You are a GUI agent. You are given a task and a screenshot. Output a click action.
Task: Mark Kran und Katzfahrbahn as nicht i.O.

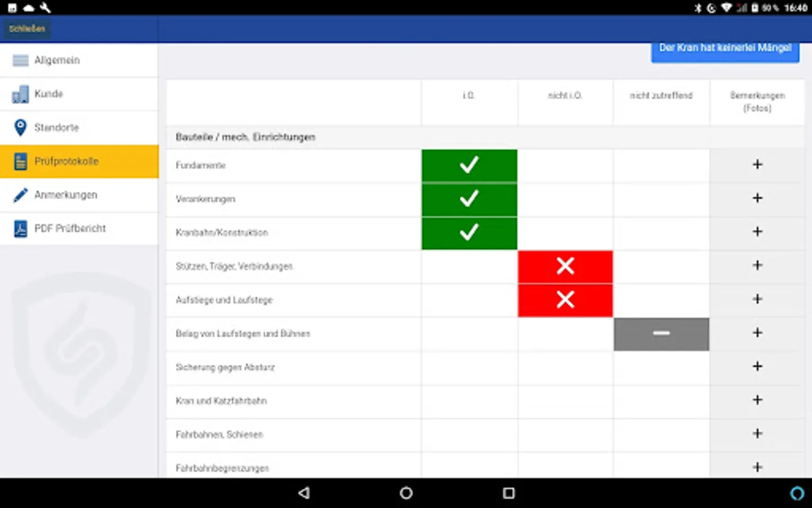click(565, 401)
